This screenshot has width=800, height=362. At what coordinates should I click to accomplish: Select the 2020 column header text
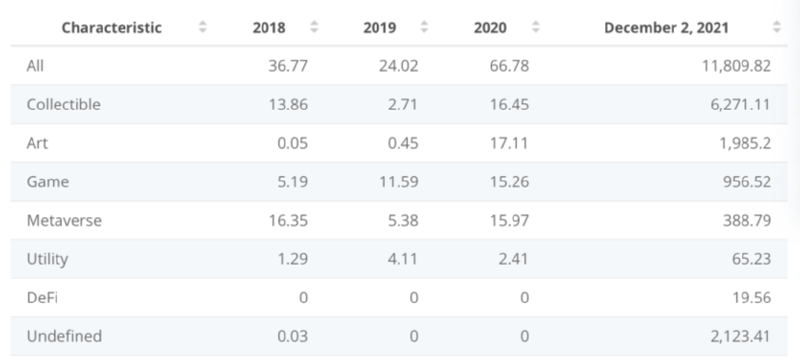(x=490, y=28)
